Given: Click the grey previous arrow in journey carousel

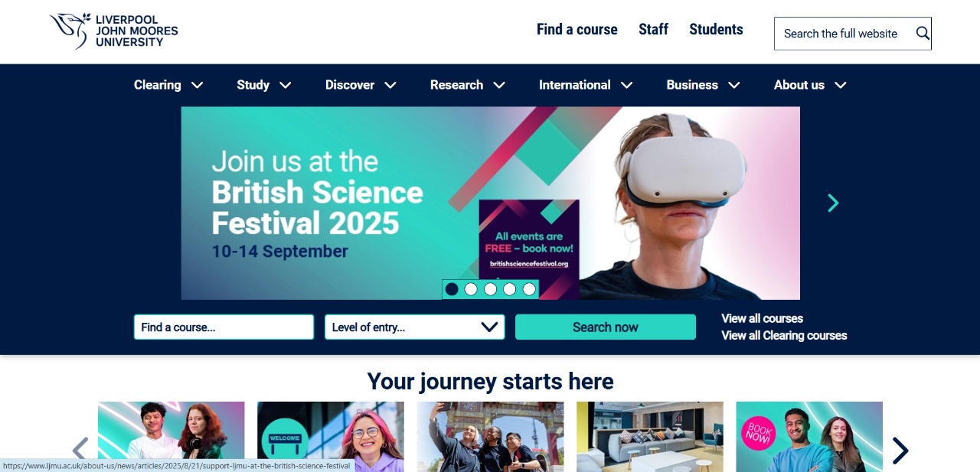Looking at the screenshot, I should click(x=80, y=449).
